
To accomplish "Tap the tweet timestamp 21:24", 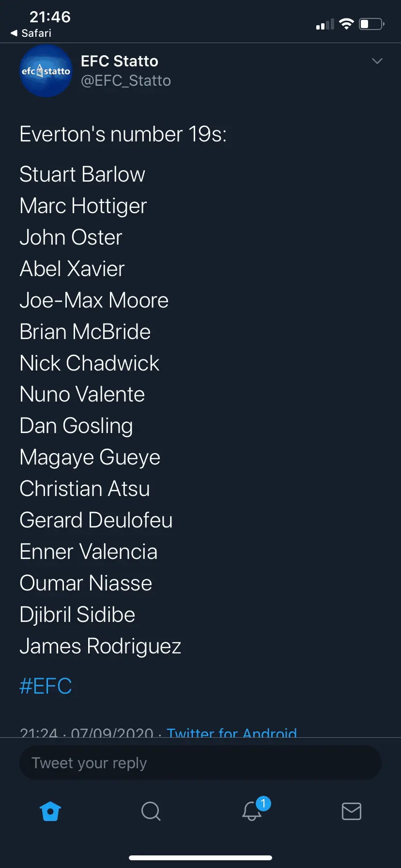I will pyautogui.click(x=39, y=732).
